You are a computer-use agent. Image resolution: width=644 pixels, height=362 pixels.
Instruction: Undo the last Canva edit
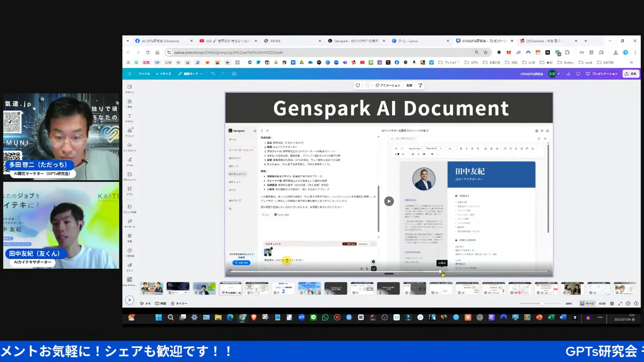[213, 74]
